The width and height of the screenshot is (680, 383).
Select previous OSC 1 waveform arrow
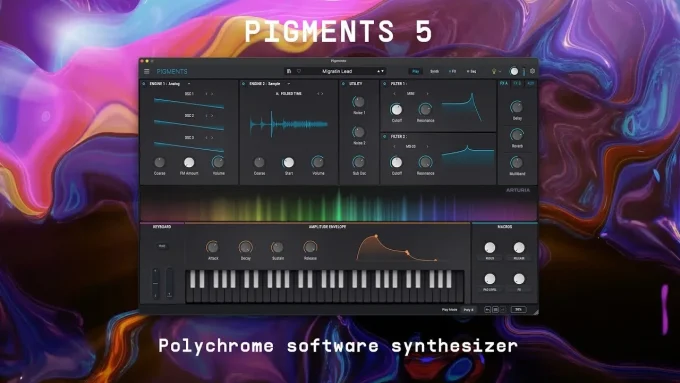pyautogui.click(x=206, y=94)
